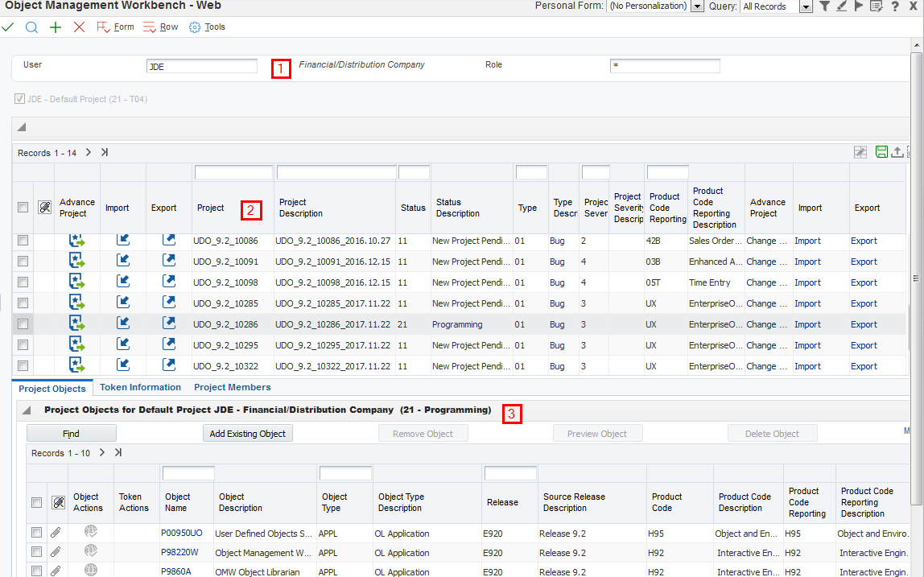The height and width of the screenshot is (577, 924).
Task: Click the green Add plus icon
Action: tap(56, 27)
